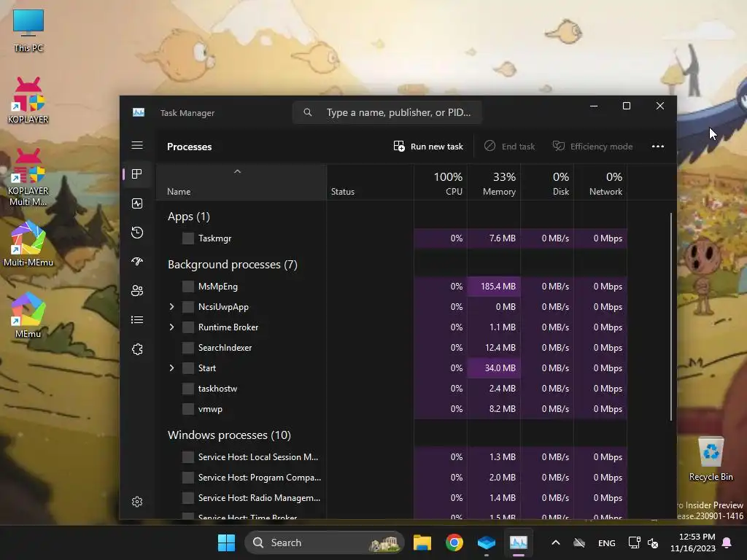
Task: Click the Task Manager title bar app icon
Action: click(x=139, y=112)
